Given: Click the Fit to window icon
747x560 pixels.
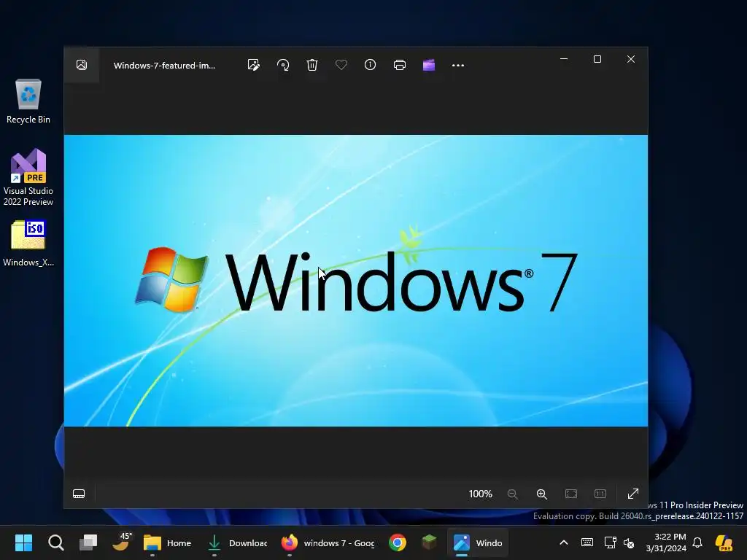Looking at the screenshot, I should click(x=571, y=494).
